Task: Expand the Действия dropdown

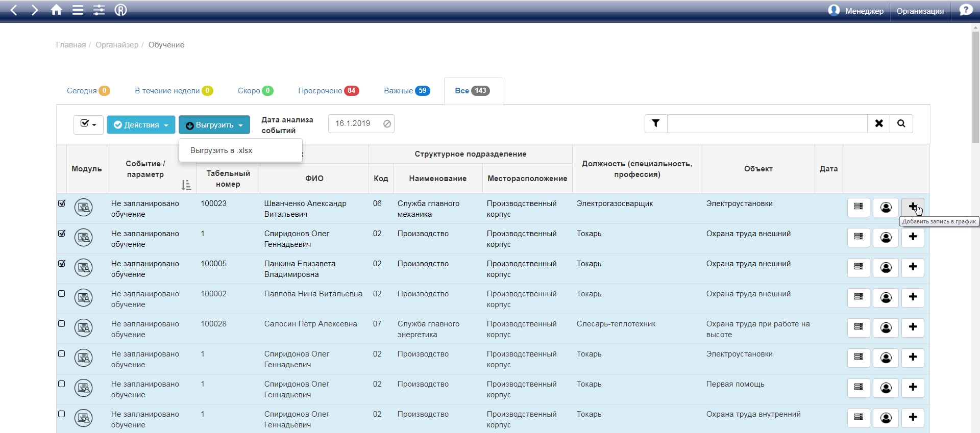Action: (x=141, y=125)
